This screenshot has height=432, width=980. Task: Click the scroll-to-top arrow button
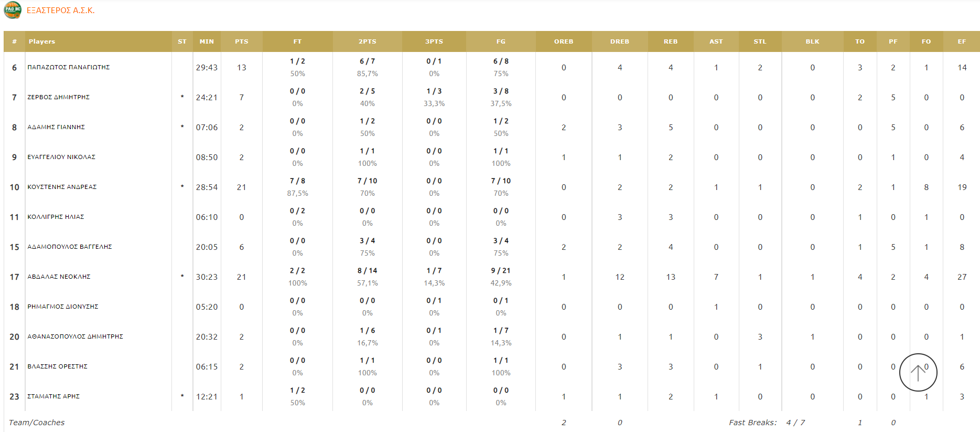(918, 372)
